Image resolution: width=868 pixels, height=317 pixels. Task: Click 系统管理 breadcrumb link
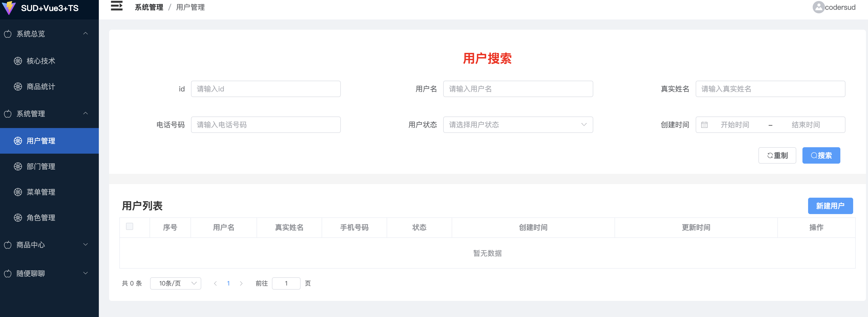click(149, 7)
